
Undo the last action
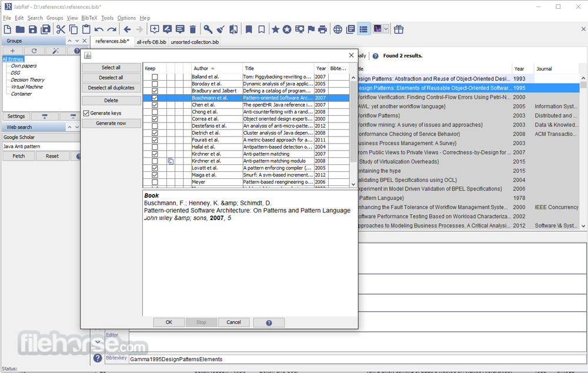(x=99, y=29)
